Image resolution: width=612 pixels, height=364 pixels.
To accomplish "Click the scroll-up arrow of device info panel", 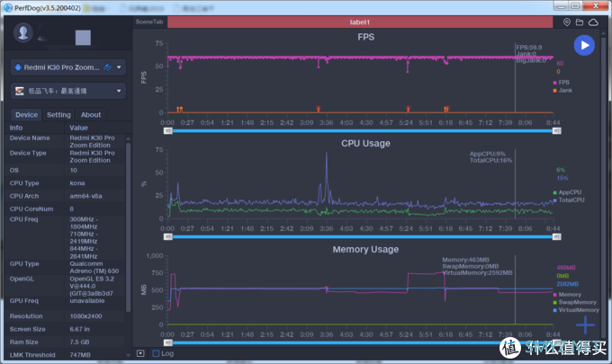I will (x=128, y=138).
